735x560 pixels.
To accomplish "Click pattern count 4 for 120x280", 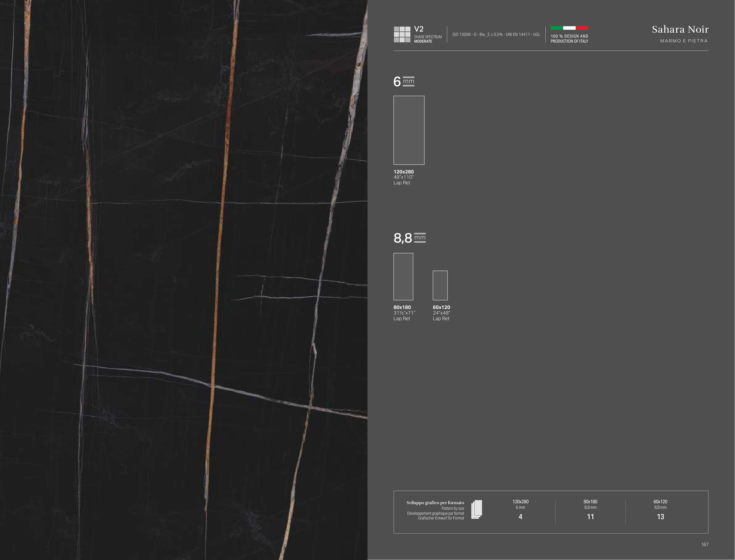I will (x=520, y=517).
